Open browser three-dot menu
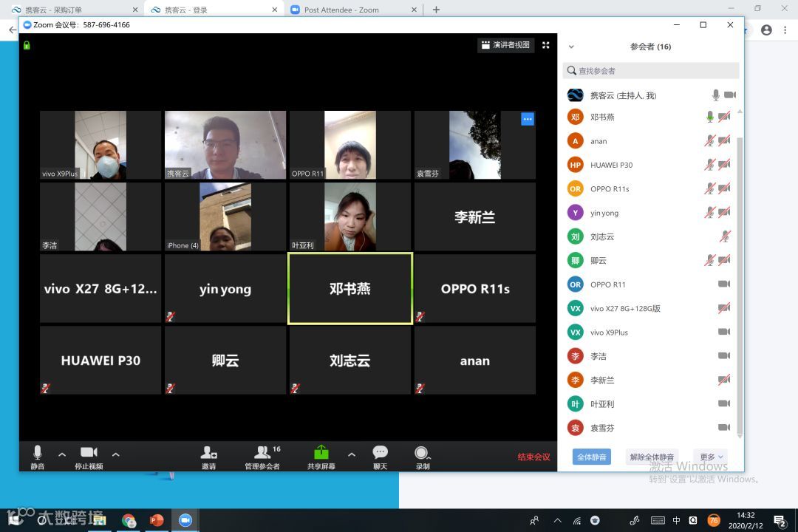The height and width of the screenshot is (532, 798). (785, 30)
